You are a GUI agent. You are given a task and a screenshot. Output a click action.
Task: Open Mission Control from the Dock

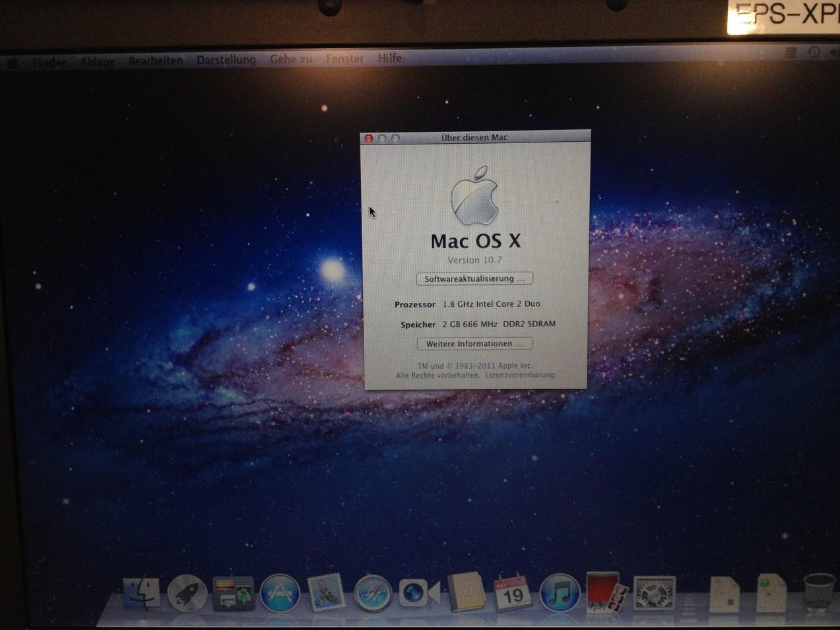(x=233, y=593)
